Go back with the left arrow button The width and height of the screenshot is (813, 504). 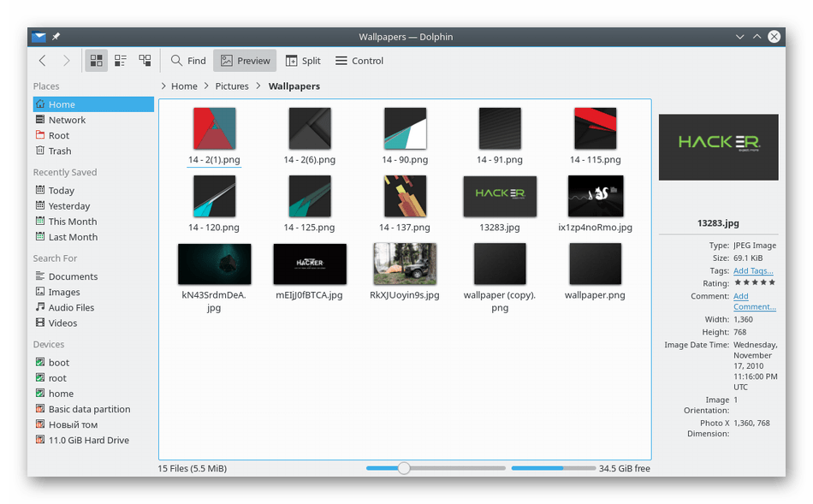(43, 61)
